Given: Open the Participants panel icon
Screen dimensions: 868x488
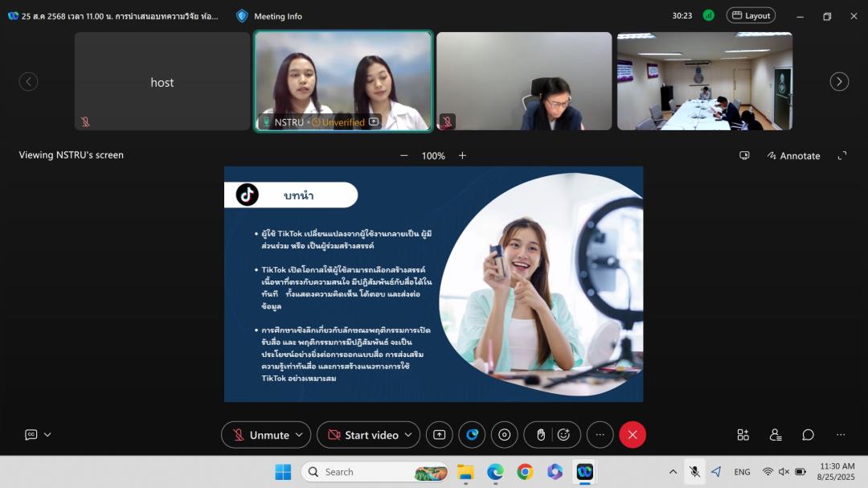Looking at the screenshot, I should (776, 435).
